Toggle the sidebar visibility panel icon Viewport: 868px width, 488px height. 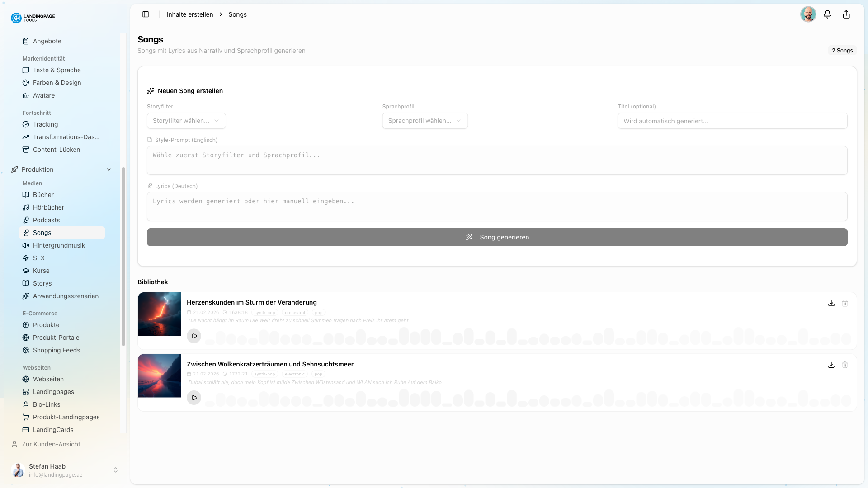click(146, 14)
